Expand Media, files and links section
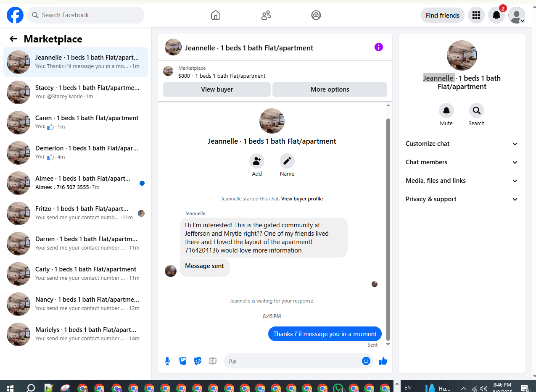The width and height of the screenshot is (536, 392). pyautogui.click(x=462, y=181)
